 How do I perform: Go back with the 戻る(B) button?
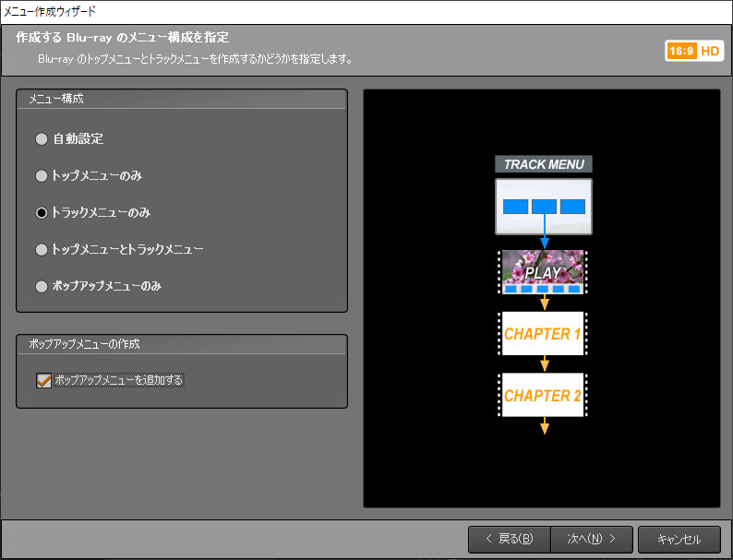(x=510, y=539)
